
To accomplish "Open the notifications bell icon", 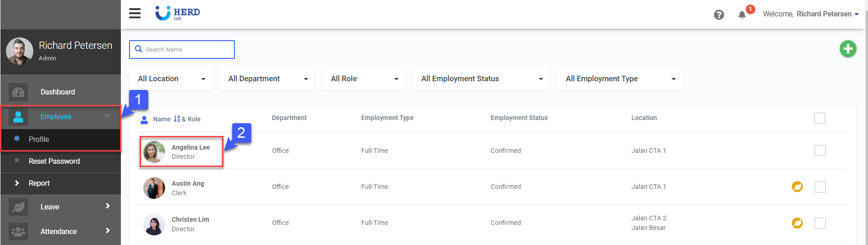I will click(742, 15).
